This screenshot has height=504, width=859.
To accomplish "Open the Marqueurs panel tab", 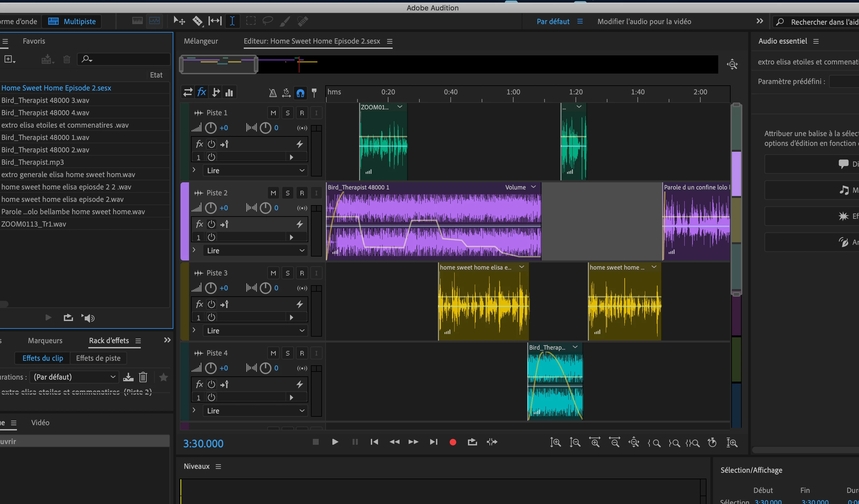I will [x=45, y=341].
